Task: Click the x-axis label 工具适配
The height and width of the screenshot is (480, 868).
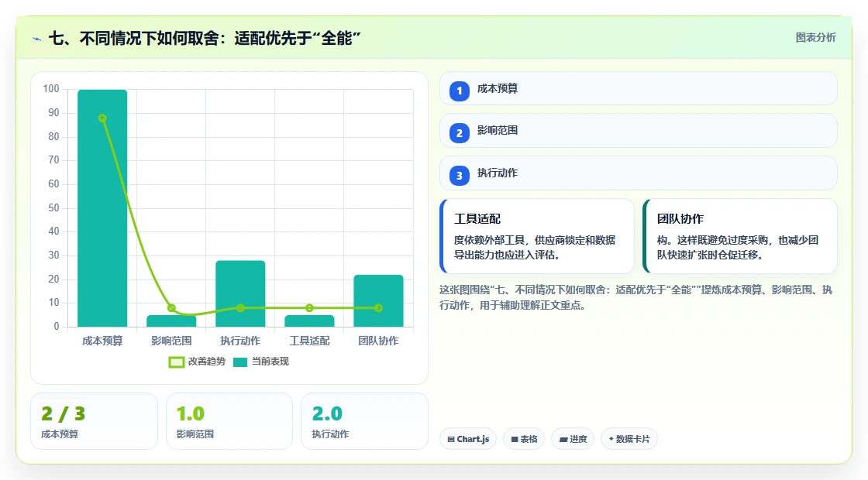Action: 309,341
